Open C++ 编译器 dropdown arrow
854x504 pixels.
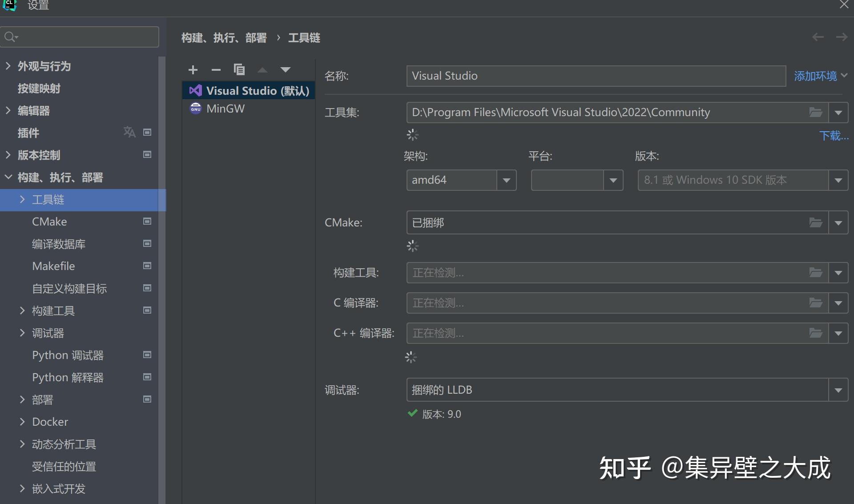coord(838,333)
